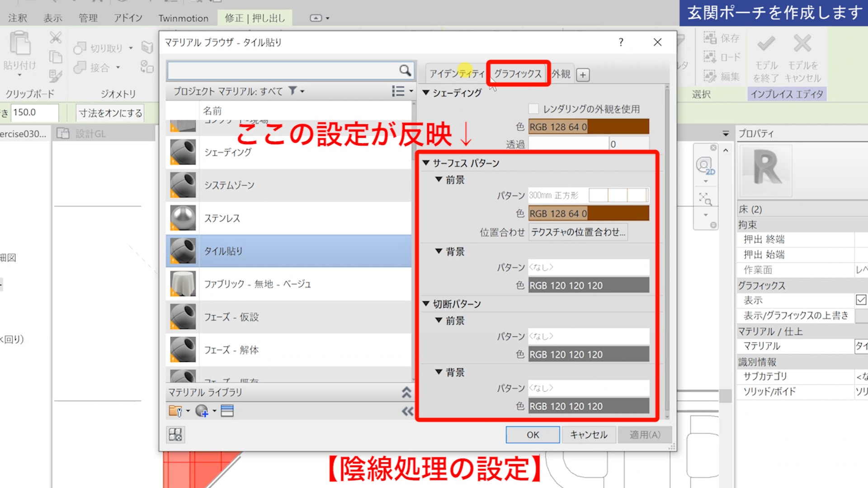Viewport: 868px width, 488px height.
Task: Switch to the Appearance tab
Action: click(x=561, y=74)
